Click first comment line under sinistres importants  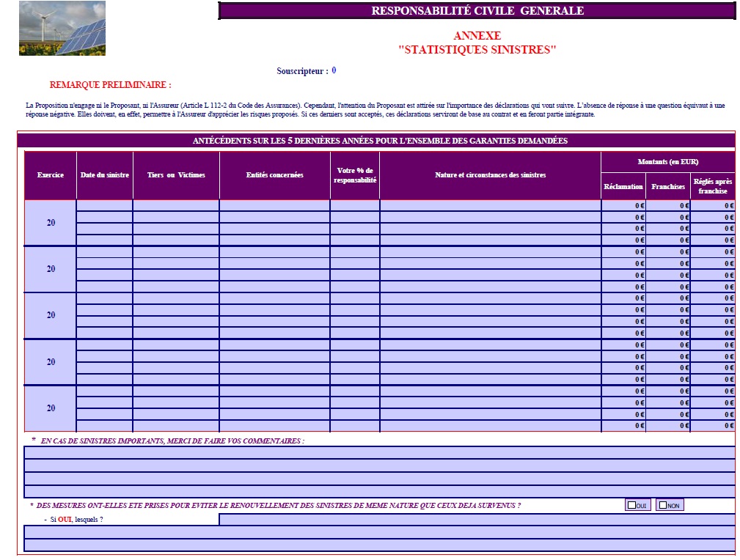(x=379, y=453)
